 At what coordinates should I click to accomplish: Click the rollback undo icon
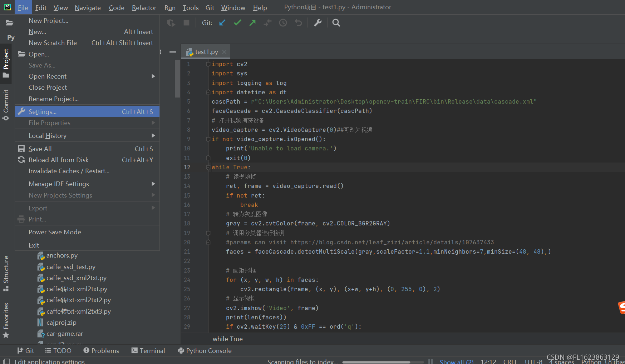click(298, 23)
